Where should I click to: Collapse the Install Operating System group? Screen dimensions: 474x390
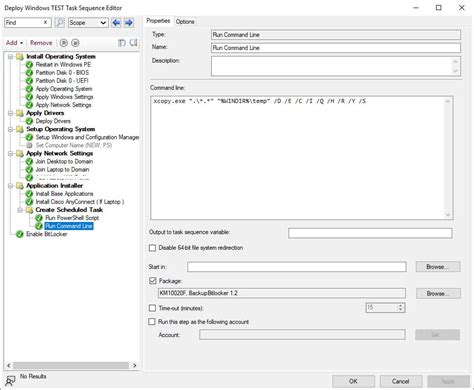click(x=11, y=56)
